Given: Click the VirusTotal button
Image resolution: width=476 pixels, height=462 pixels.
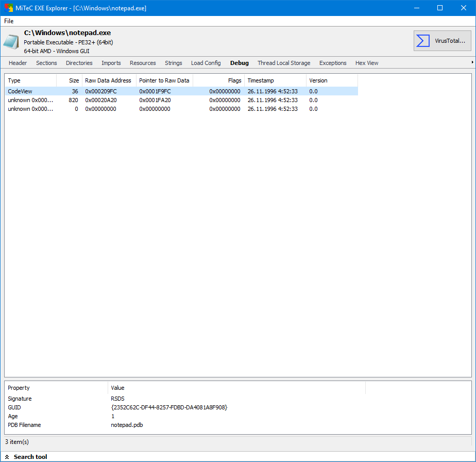Looking at the screenshot, I should tap(443, 41).
